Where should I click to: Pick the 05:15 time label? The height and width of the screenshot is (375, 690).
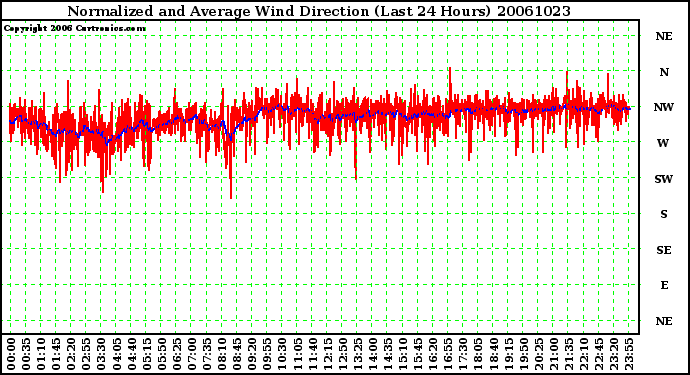(x=147, y=354)
